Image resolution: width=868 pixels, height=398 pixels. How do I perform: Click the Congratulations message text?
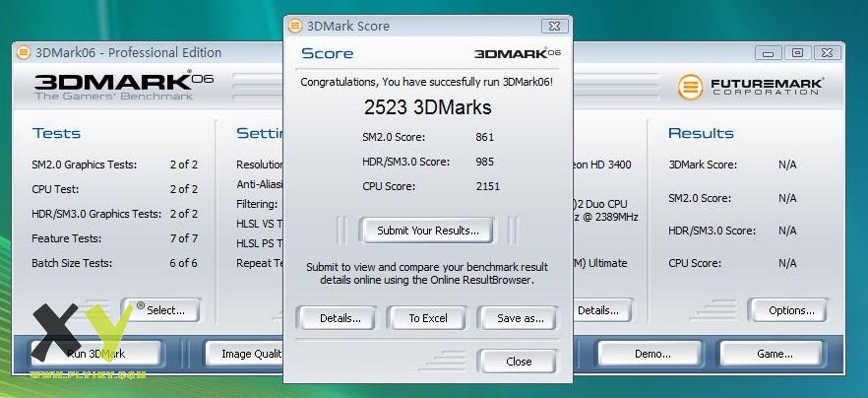[427, 82]
